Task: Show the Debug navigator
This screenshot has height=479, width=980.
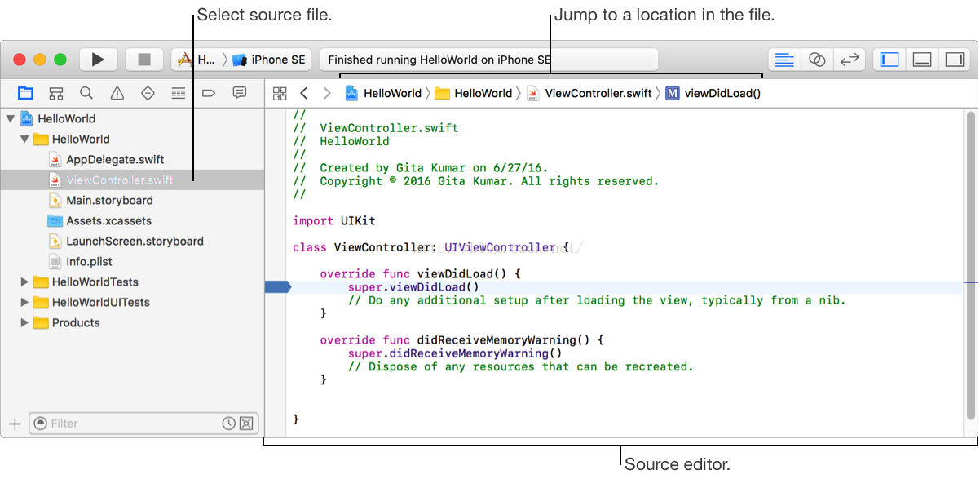Action: click(x=178, y=93)
